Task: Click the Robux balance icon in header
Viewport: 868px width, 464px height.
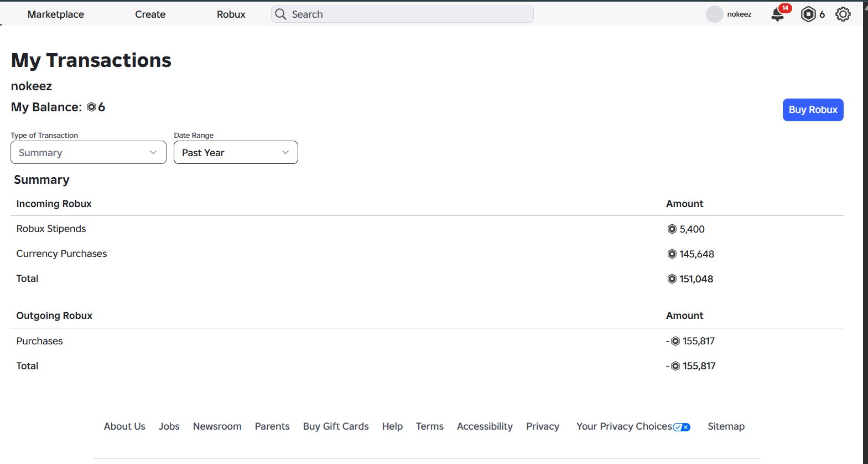Action: point(808,14)
